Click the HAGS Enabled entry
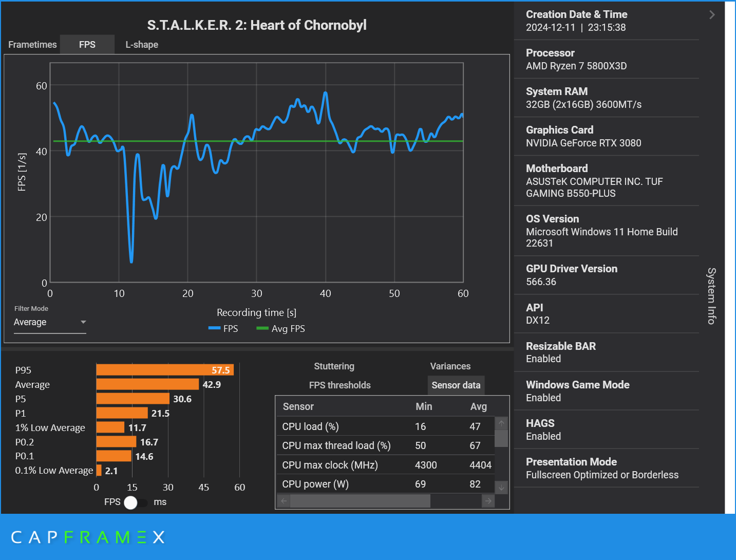This screenshot has width=736, height=560. [x=607, y=430]
